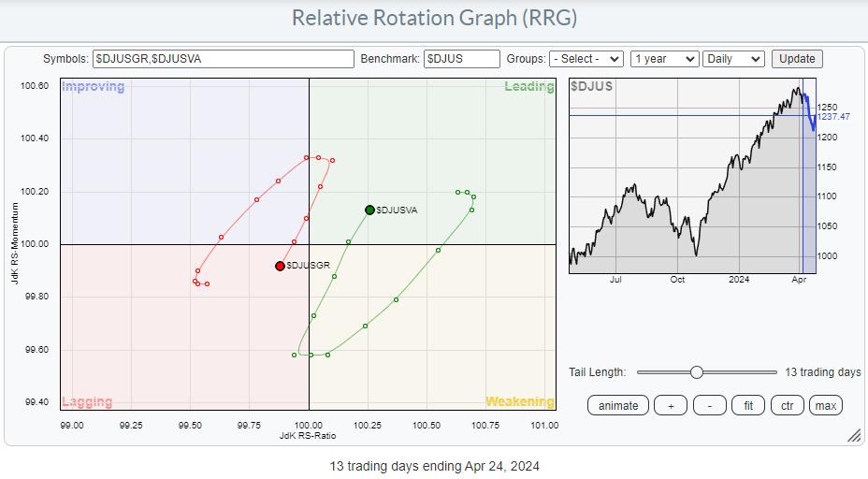Viewport: 868px width, 479px height.
Task: Click the resize grip in bottom corner
Action: coord(853,436)
